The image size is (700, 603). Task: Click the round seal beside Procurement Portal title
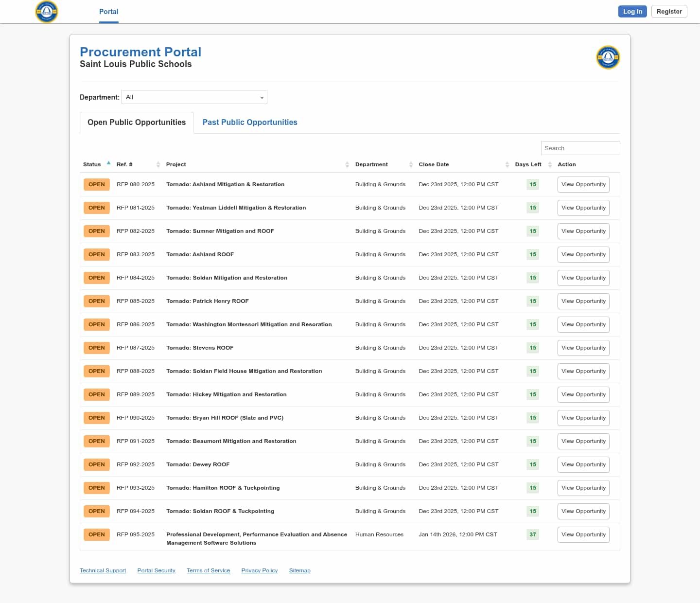(x=608, y=57)
